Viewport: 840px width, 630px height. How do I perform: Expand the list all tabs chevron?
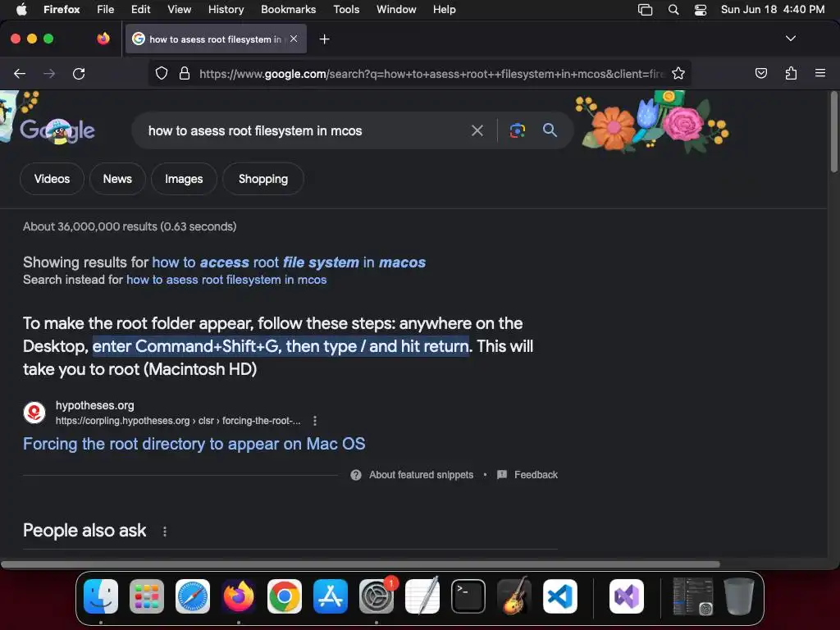[x=790, y=39]
